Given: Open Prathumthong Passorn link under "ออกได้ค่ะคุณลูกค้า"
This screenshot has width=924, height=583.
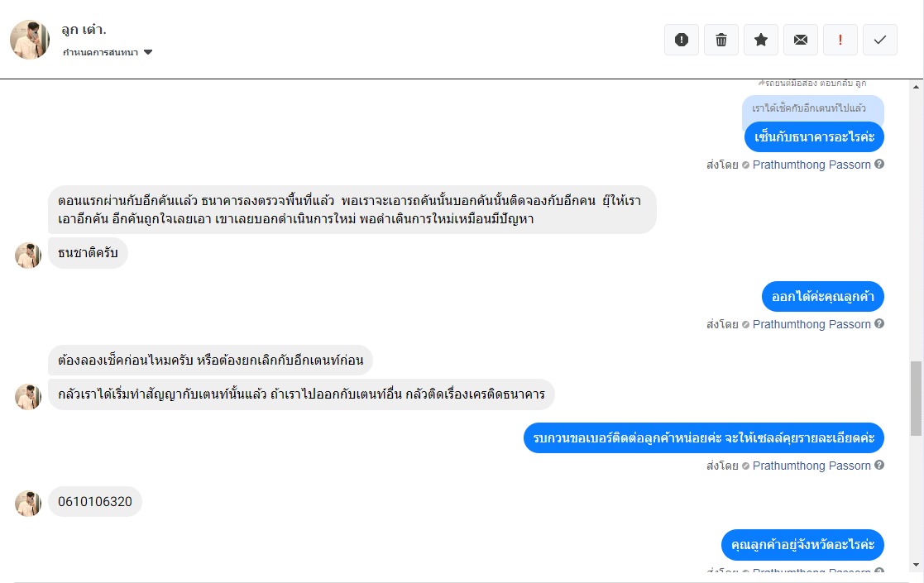Looking at the screenshot, I should [x=811, y=324].
